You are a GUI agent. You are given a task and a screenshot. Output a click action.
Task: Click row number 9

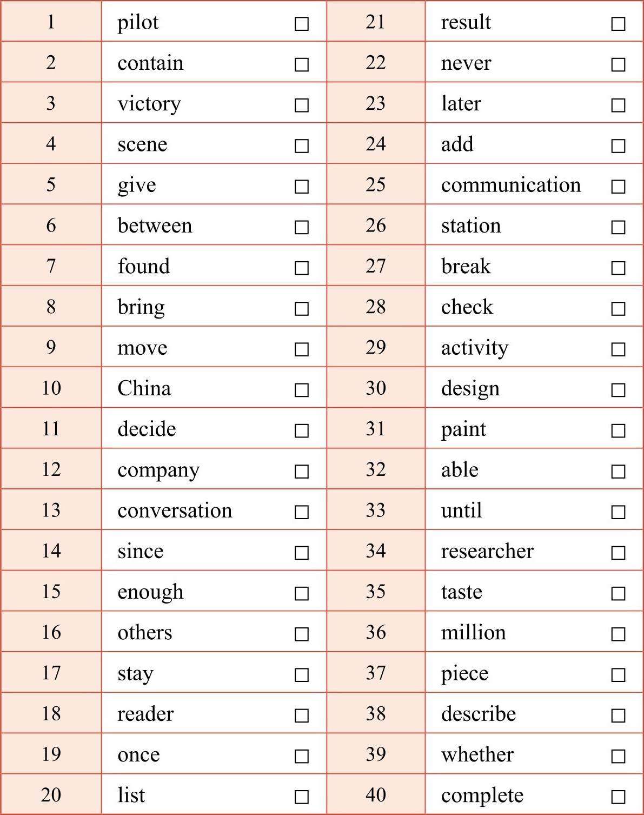click(x=51, y=347)
